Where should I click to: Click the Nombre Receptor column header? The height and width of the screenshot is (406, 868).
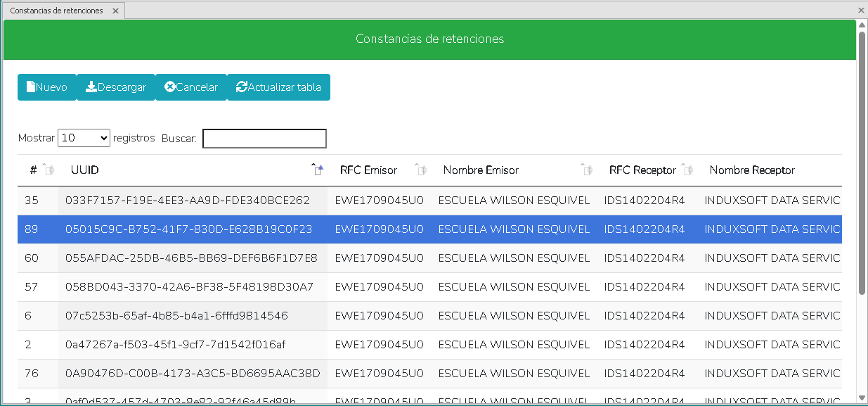click(x=752, y=170)
